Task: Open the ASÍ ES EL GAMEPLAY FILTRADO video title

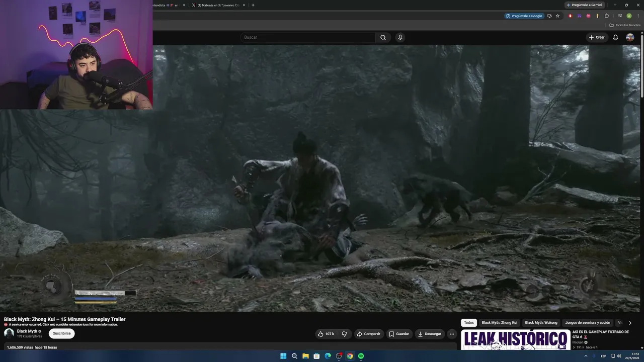Action: point(601,334)
